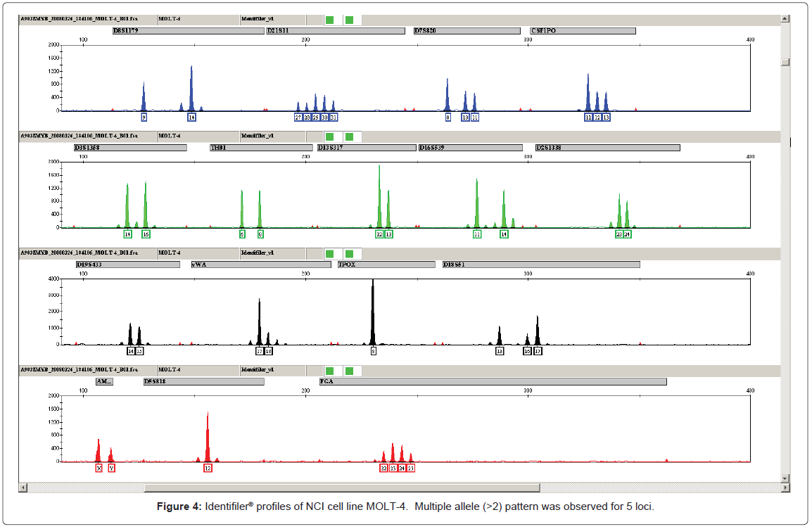The height and width of the screenshot is (529, 812).
Task: Click the X allele label under the amelogenin peak
Action: [x=98, y=468]
